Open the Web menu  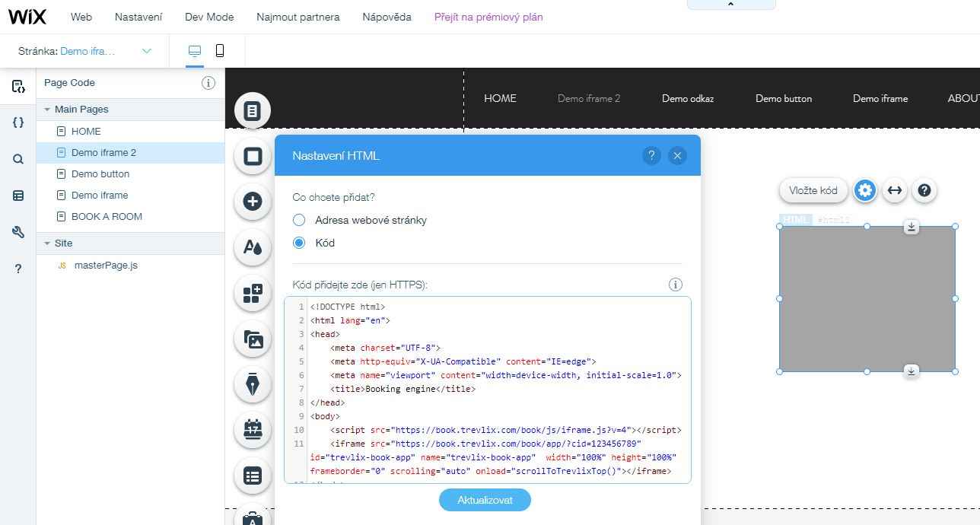coord(81,17)
